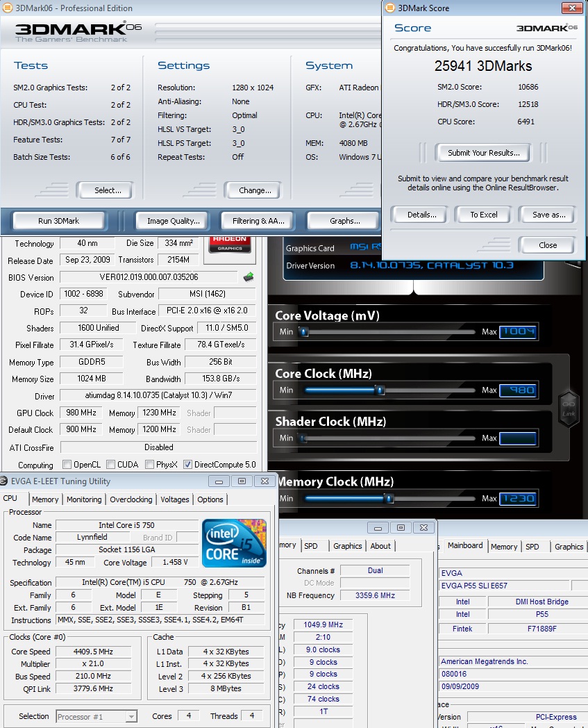
Task: Toggle the PhysX checkbox in GPU-Z
Action: coord(149,464)
